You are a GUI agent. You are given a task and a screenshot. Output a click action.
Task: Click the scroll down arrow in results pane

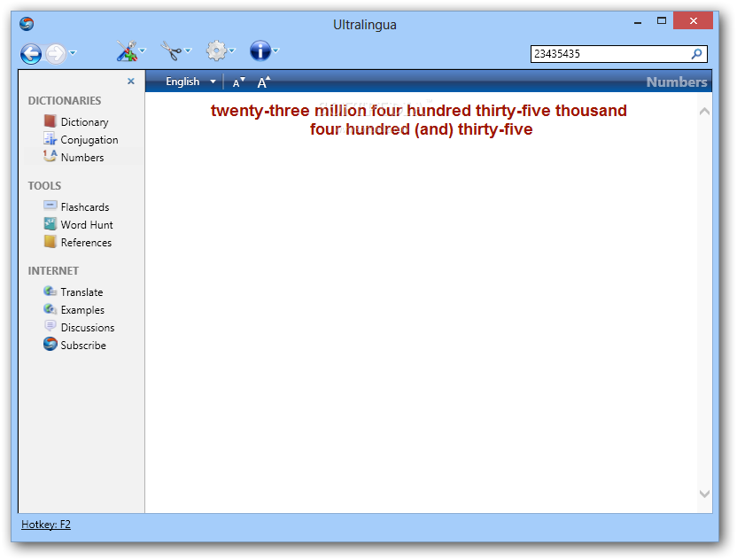click(704, 494)
